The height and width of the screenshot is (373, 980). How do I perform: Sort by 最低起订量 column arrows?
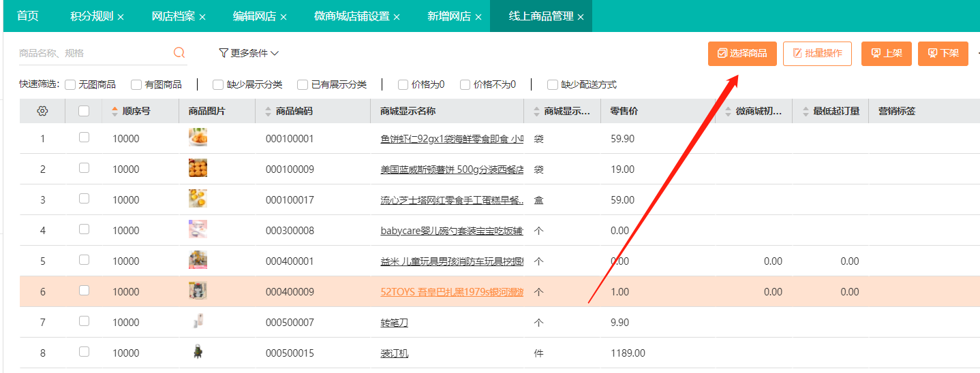click(x=805, y=111)
